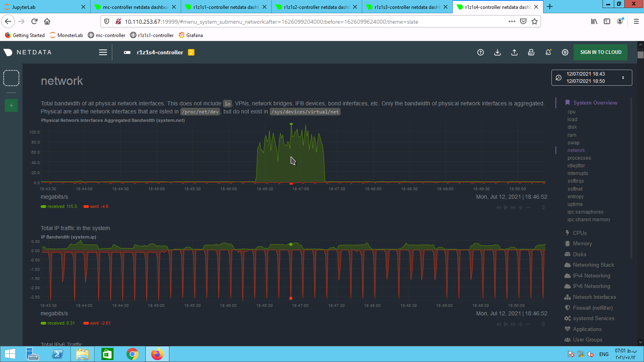Viewport: 644px width, 362px height.
Task: Open the alarms bell icon
Action: tap(548, 52)
